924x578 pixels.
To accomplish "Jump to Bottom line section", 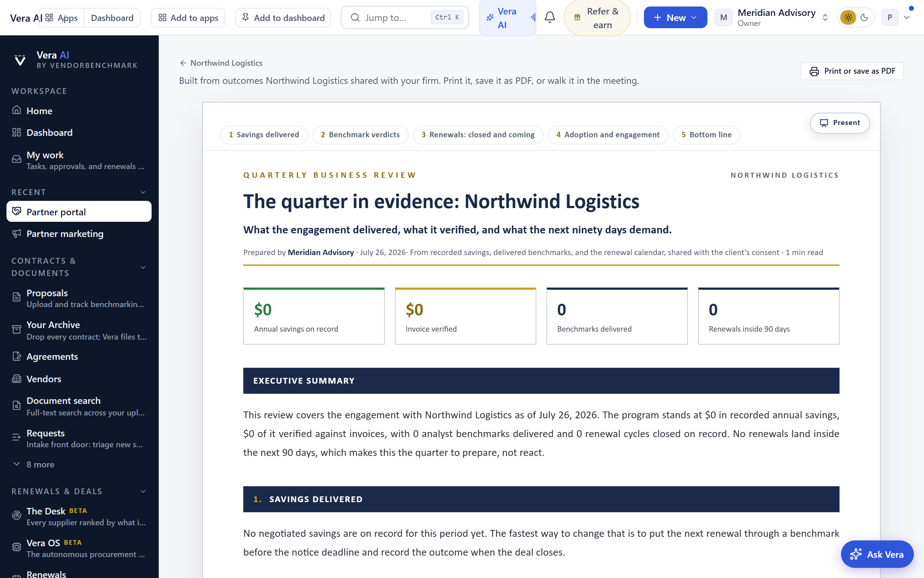I will pyautogui.click(x=706, y=135).
